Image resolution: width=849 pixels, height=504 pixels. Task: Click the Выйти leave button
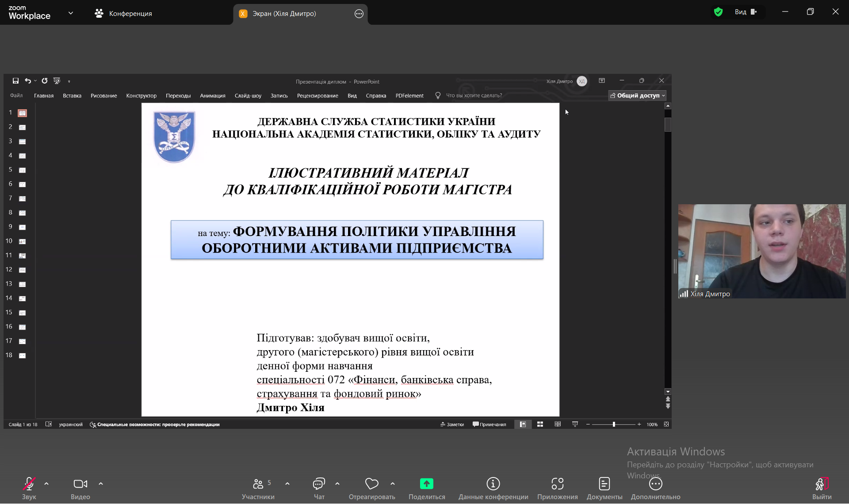pyautogui.click(x=822, y=488)
